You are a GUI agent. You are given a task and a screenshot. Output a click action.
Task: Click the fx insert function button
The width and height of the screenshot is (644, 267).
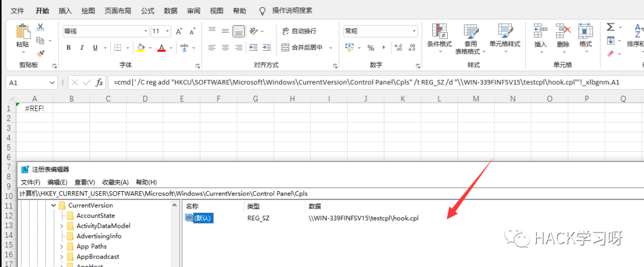point(100,82)
